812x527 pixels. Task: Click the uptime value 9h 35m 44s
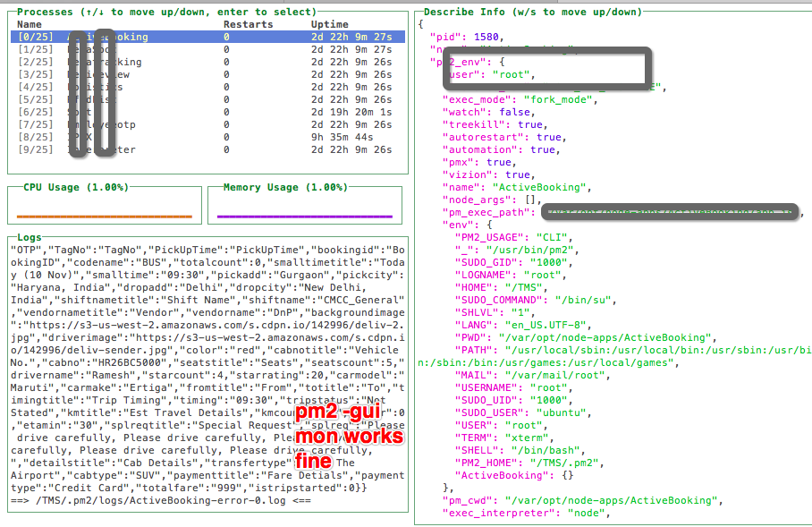[342, 137]
